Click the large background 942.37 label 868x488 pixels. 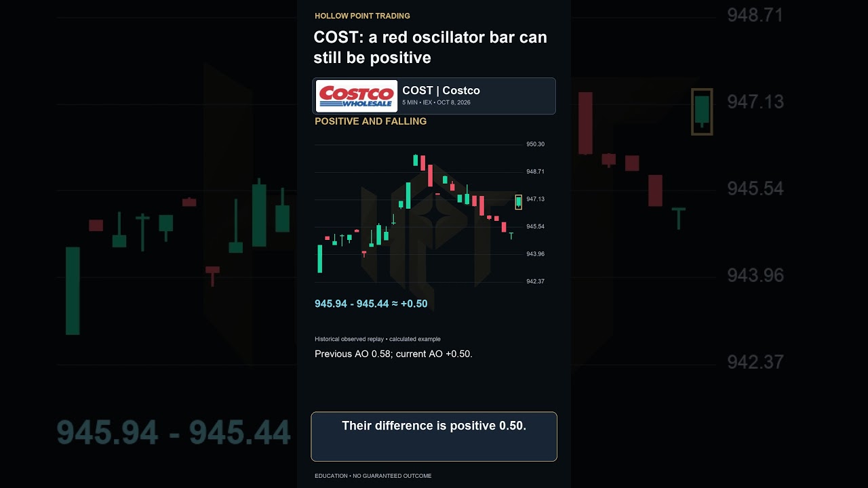pos(755,362)
